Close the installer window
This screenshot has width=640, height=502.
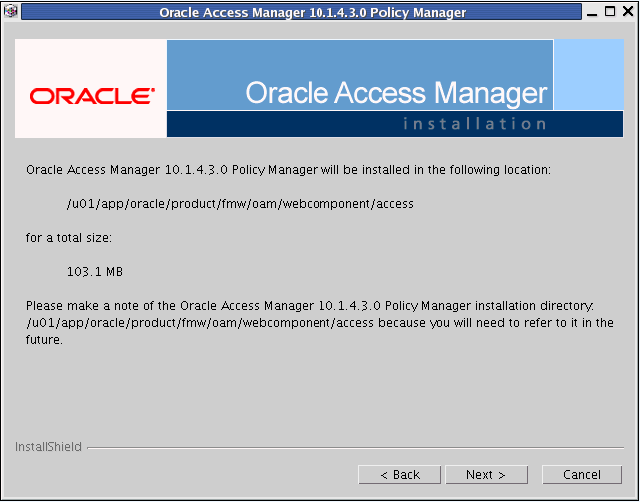628,11
